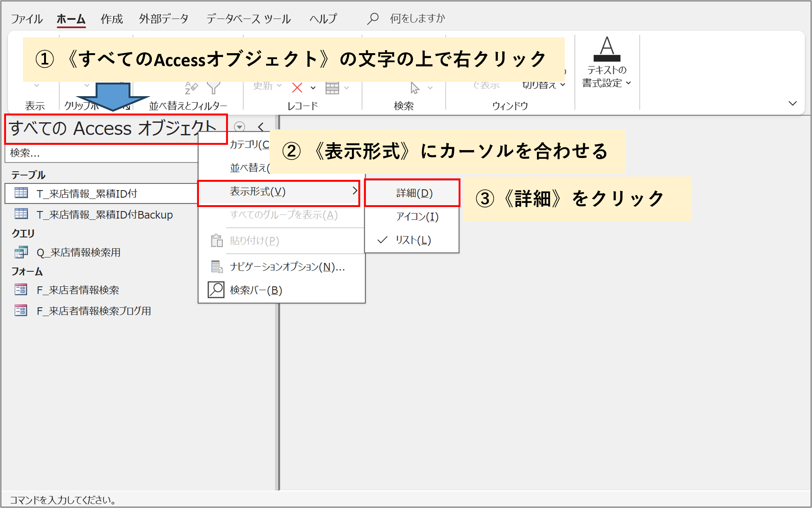Select table T_来店情報_累積ID付Backup

(x=104, y=215)
